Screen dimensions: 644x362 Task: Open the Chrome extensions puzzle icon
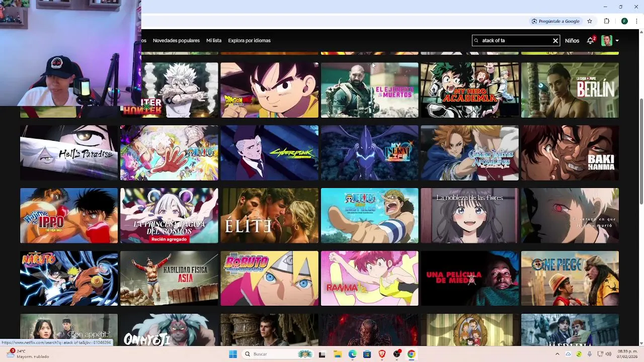606,21
